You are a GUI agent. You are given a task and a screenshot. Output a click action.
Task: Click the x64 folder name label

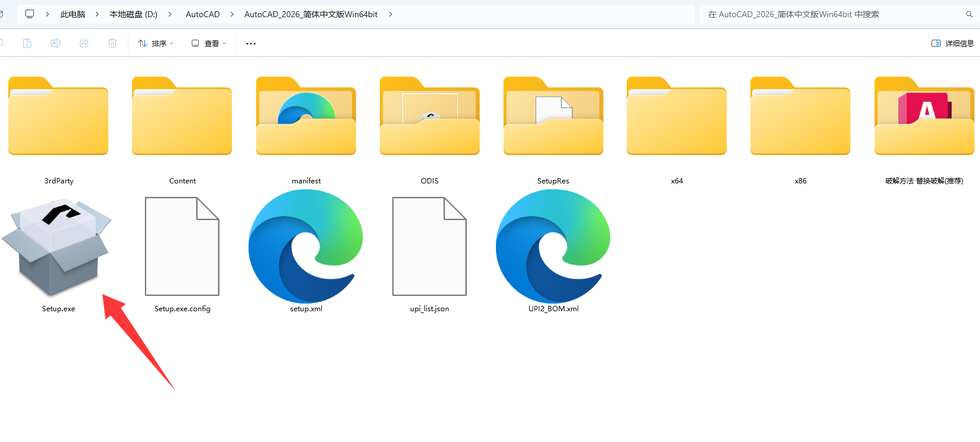677,181
